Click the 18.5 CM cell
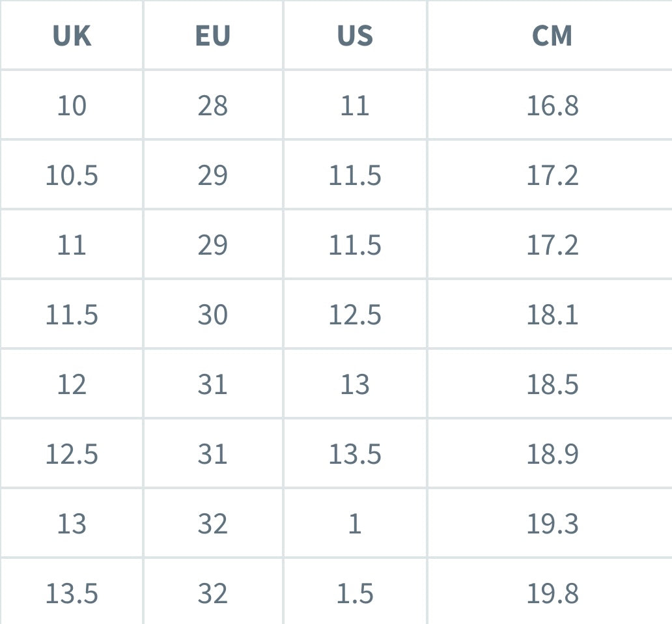This screenshot has width=672, height=624. click(552, 385)
